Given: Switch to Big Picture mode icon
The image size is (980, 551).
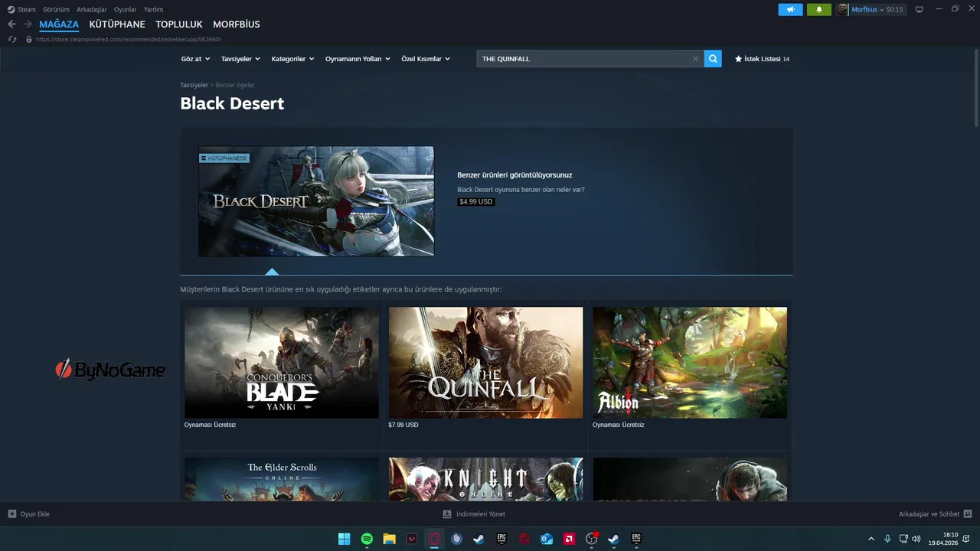Looking at the screenshot, I should tap(920, 10).
